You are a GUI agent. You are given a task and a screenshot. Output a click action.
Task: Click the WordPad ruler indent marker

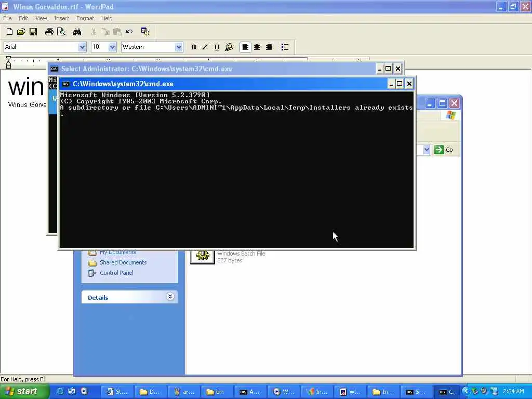8,62
